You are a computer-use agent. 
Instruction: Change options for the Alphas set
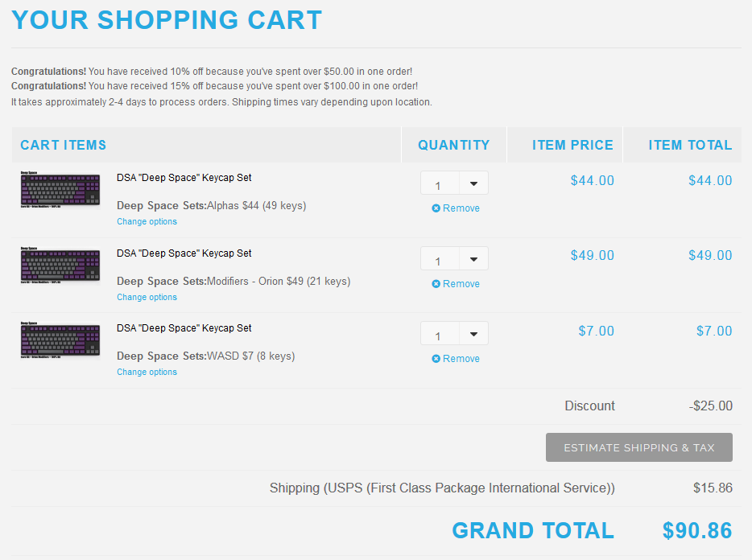coord(147,222)
